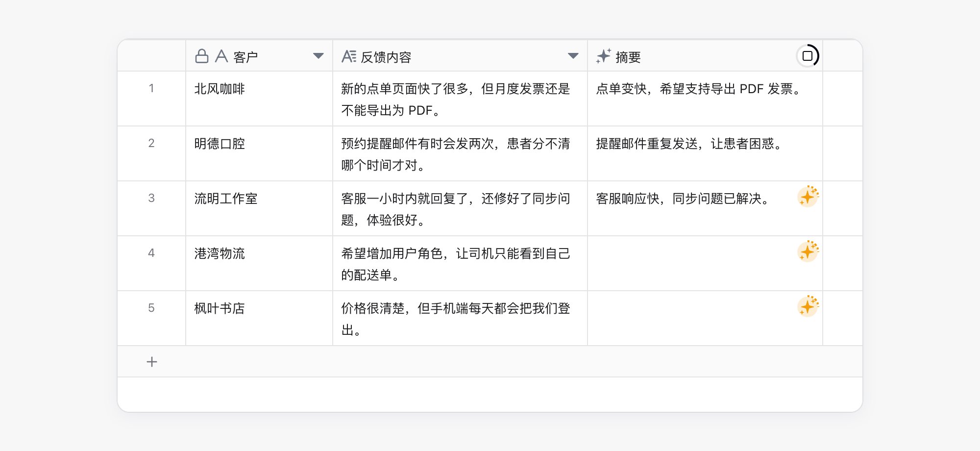Click the empty summary cell for 枫叶书店
Screen dimensions: 980x451
[705, 318]
